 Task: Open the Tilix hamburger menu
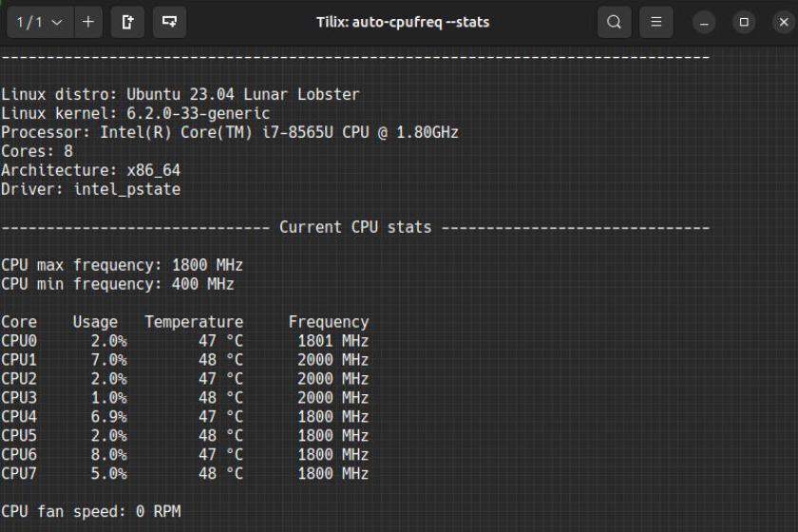coord(656,22)
